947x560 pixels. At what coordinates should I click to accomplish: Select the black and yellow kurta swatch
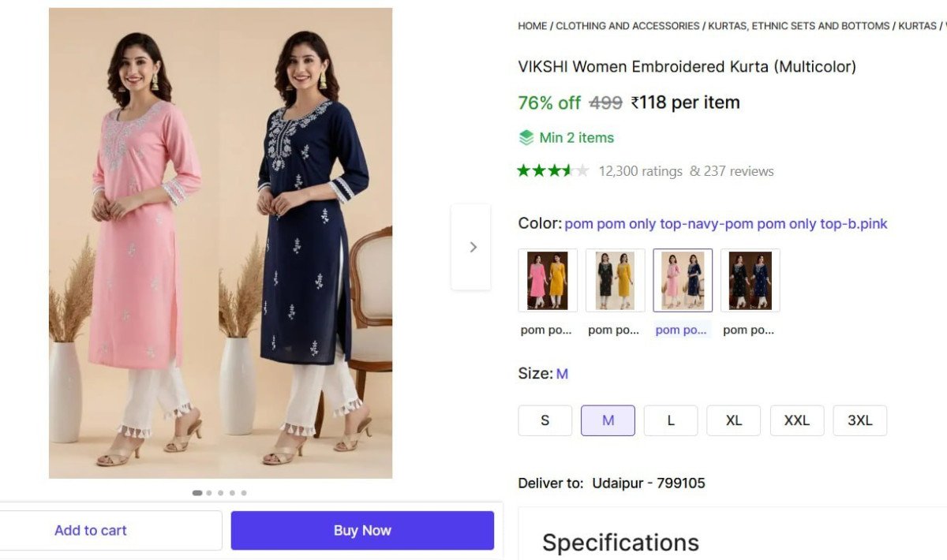[615, 280]
